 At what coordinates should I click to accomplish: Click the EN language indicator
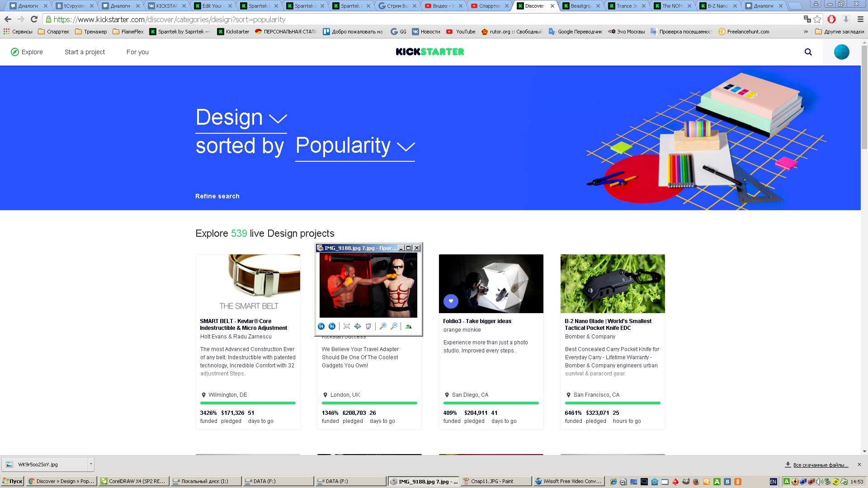773,482
